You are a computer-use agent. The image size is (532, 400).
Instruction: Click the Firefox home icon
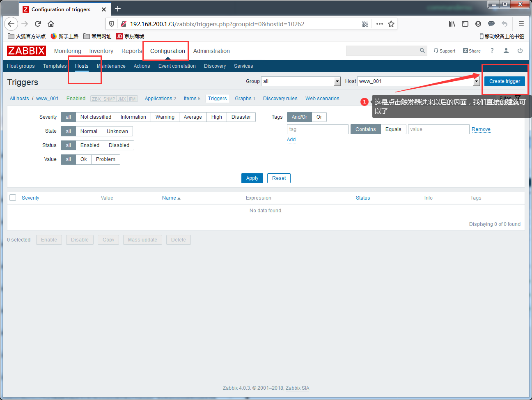point(51,24)
